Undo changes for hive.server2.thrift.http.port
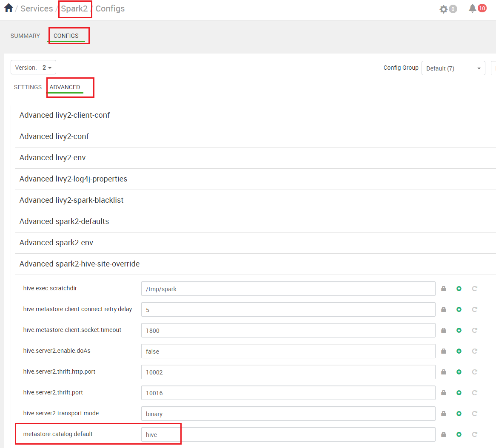 [x=474, y=372]
